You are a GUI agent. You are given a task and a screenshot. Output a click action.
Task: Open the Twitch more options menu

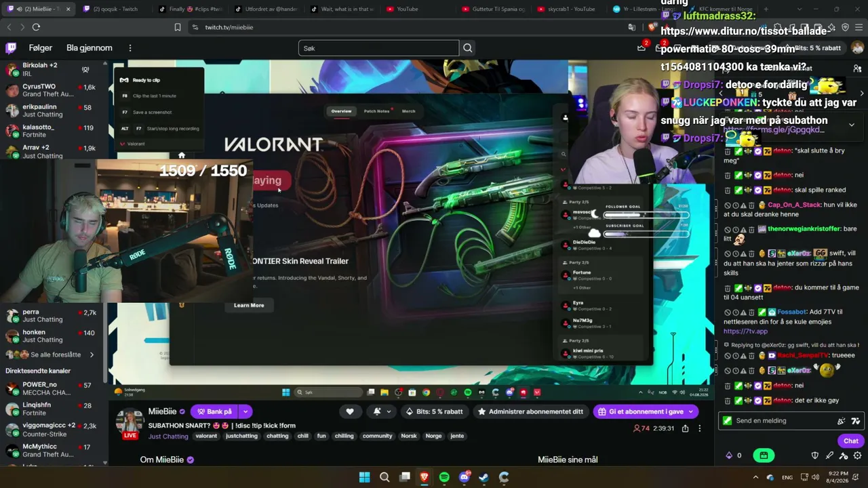click(x=130, y=48)
